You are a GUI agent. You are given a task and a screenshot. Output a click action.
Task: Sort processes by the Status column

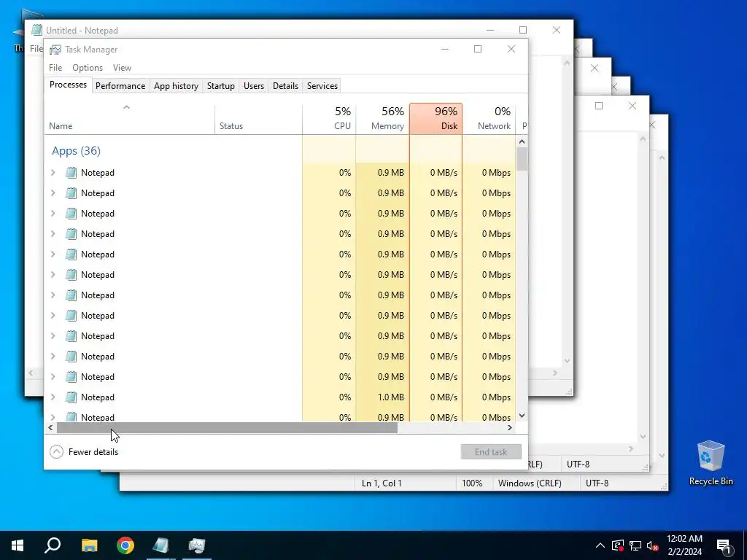258,119
